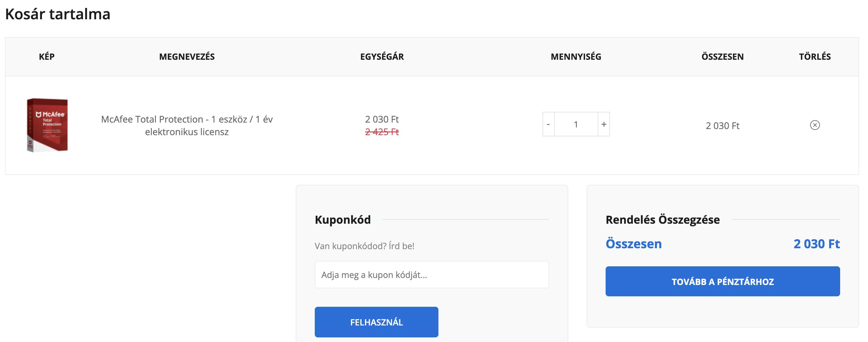Screen dimensions: 868x342
Task: Click the KÉP column header
Action: click(x=47, y=57)
